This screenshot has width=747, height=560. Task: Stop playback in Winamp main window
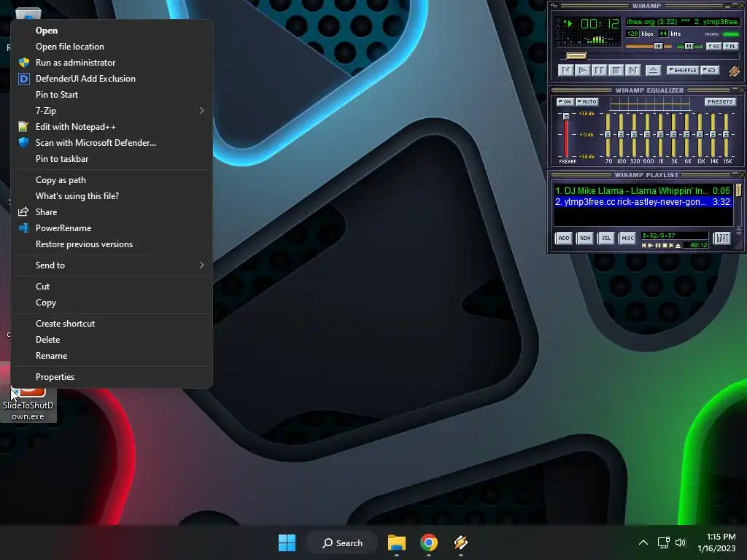click(x=616, y=71)
